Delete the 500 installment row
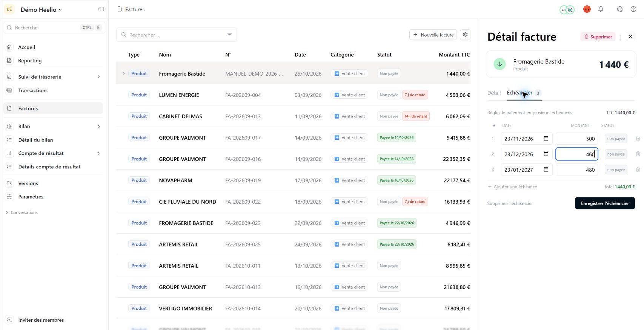Viewport: 644px width, 330px height. [x=638, y=139]
